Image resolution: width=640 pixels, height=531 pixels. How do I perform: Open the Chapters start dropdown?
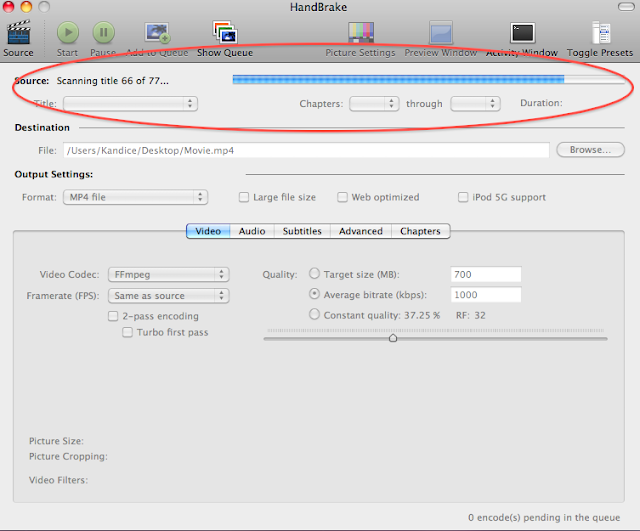coord(374,104)
